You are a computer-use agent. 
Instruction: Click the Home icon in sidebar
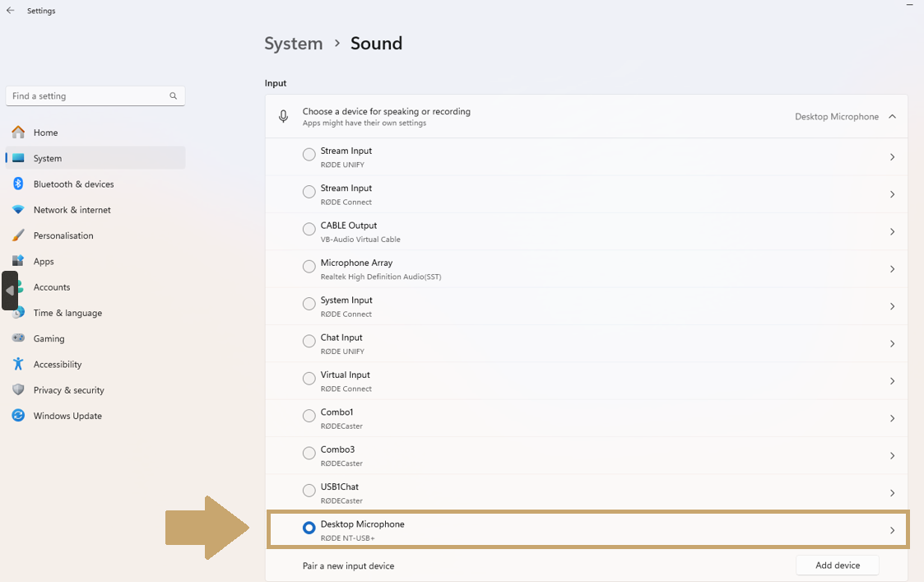click(18, 133)
